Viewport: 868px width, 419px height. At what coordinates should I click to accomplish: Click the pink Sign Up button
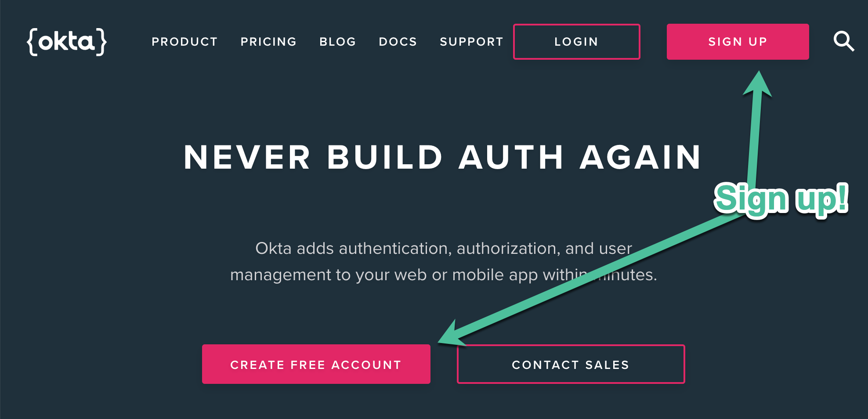click(x=738, y=42)
